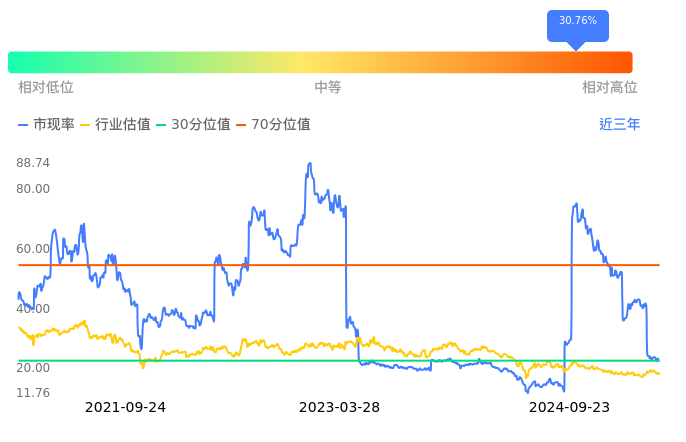This screenshot has width=686, height=442.
Task: Open the 近三年 time range selector
Action: [x=619, y=125]
